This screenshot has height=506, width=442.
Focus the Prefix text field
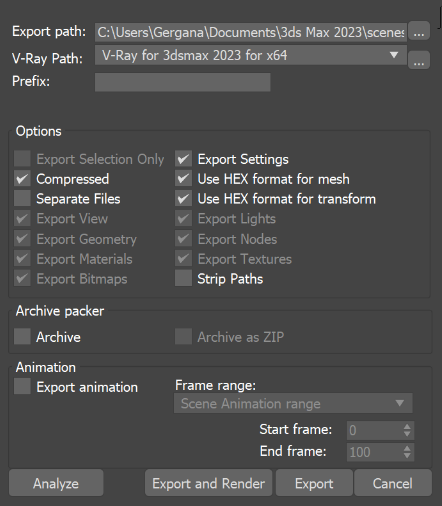tap(182, 82)
